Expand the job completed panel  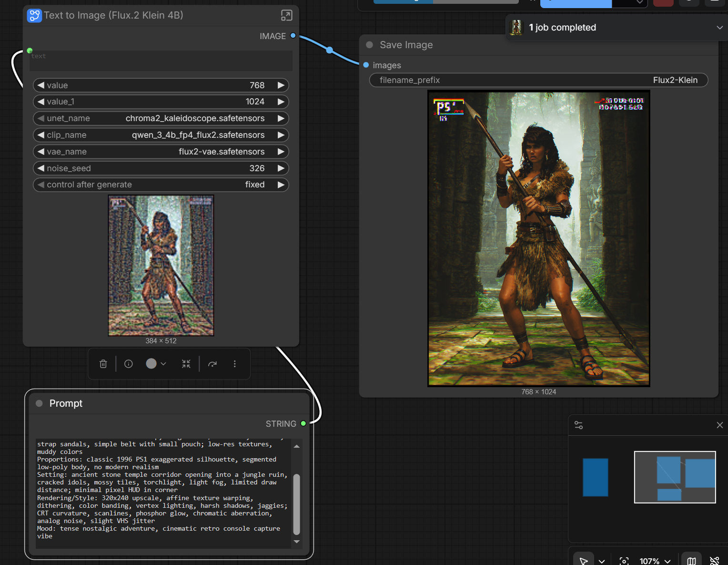[x=719, y=28]
